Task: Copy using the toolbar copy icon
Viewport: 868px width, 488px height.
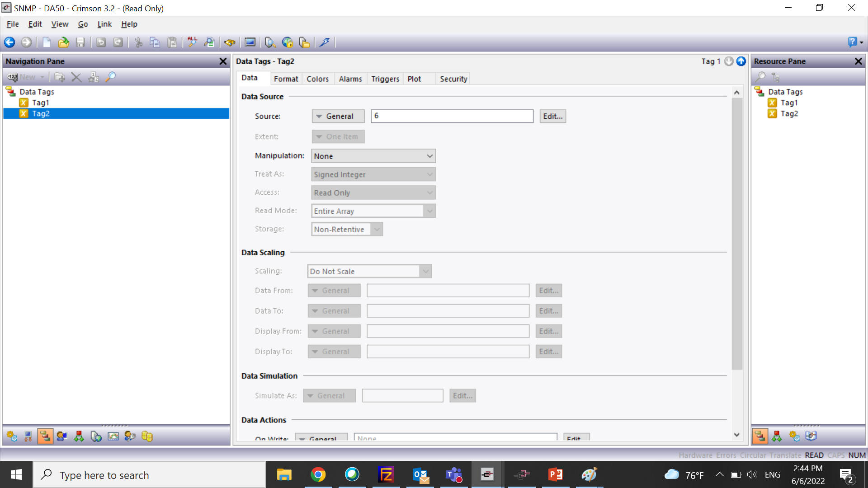Action: 155,42
